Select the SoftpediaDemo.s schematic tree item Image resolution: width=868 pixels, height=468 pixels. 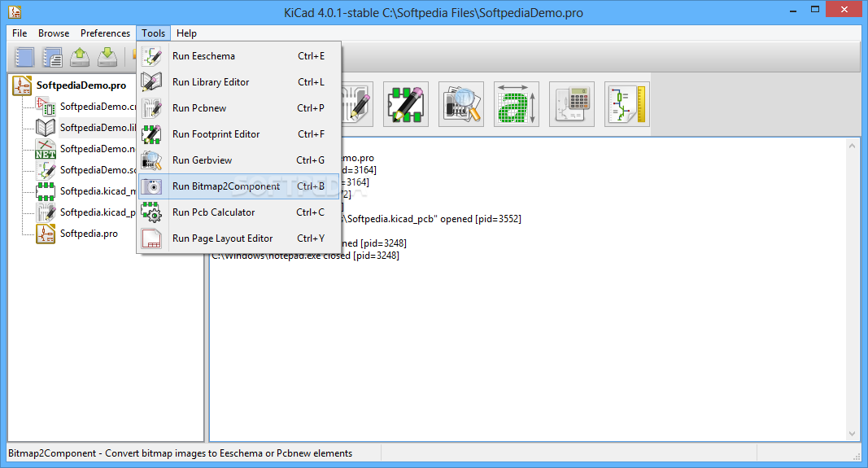(98, 169)
